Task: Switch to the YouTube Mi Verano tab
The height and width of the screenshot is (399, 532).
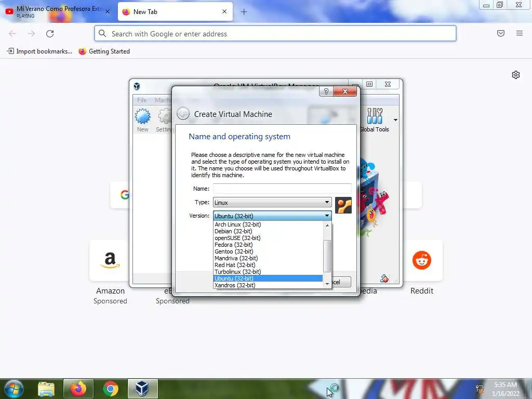Action: (x=58, y=12)
